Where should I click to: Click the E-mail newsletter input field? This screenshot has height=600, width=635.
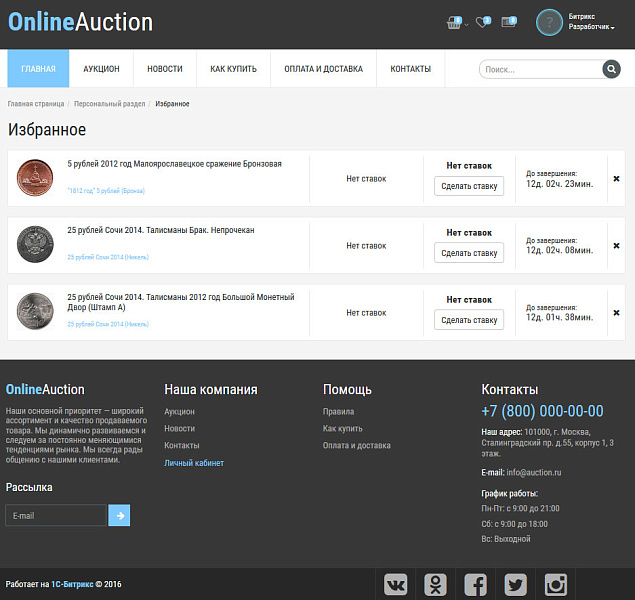pyautogui.click(x=56, y=515)
